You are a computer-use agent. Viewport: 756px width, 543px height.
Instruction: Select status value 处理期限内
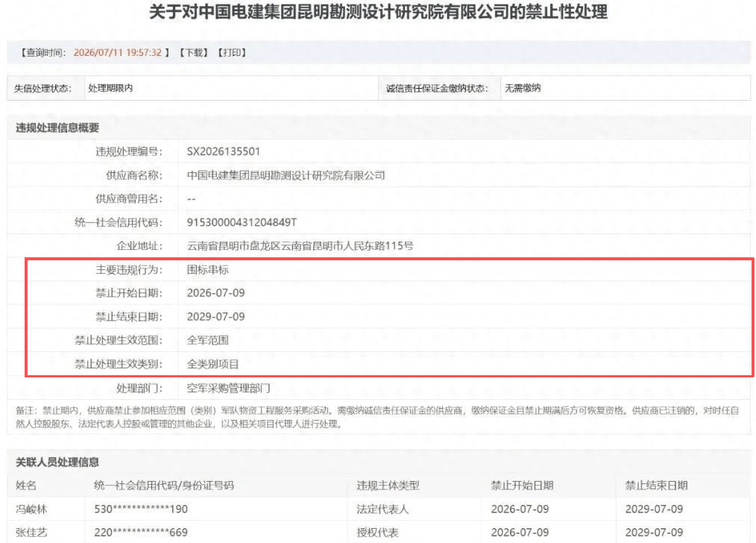coord(110,88)
